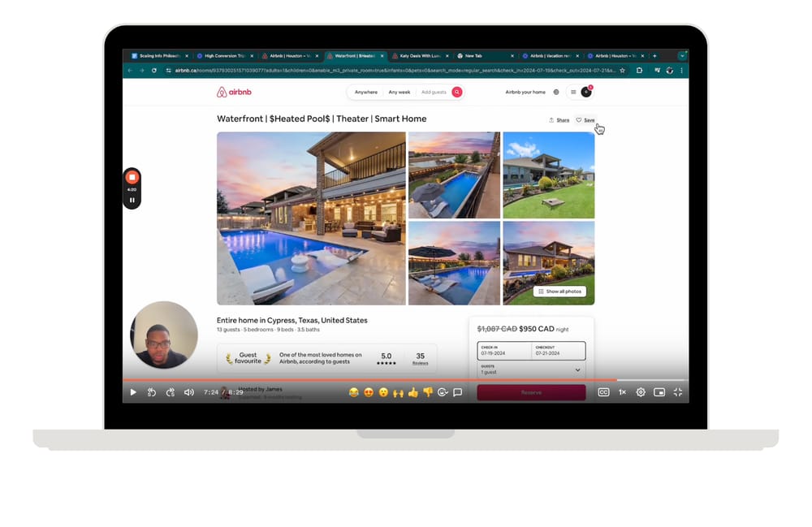The width and height of the screenshot is (812, 527).
Task: Click the Add guests search field
Action: pyautogui.click(x=434, y=92)
